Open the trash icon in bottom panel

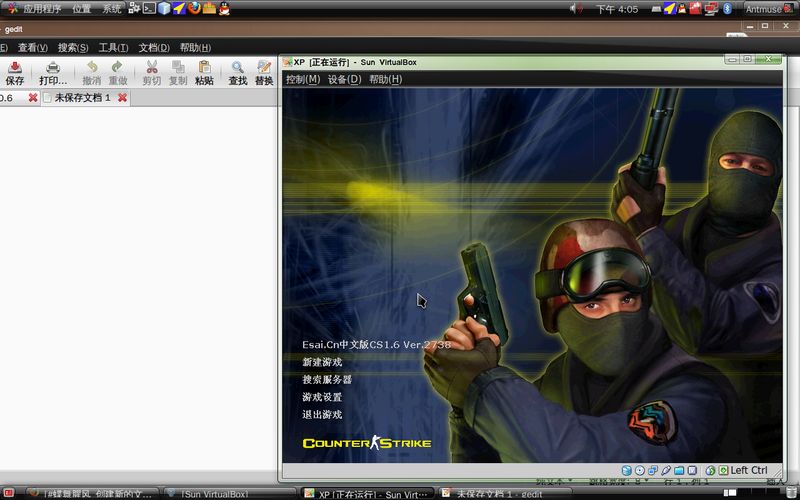[x=791, y=493]
